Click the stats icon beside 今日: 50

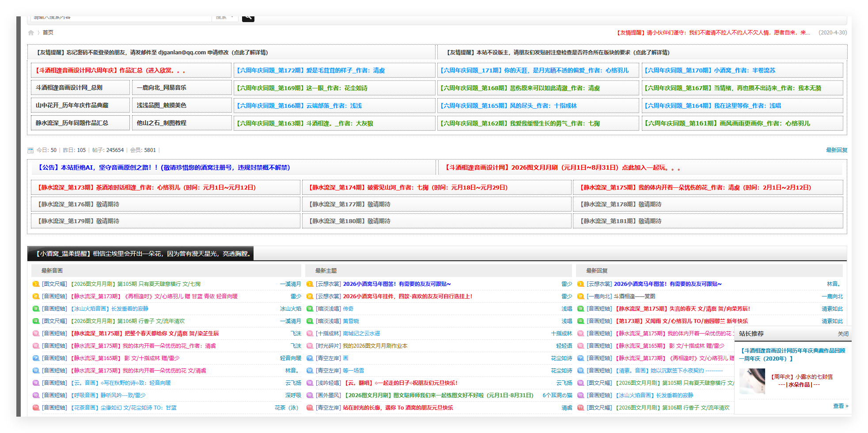pyautogui.click(x=30, y=150)
